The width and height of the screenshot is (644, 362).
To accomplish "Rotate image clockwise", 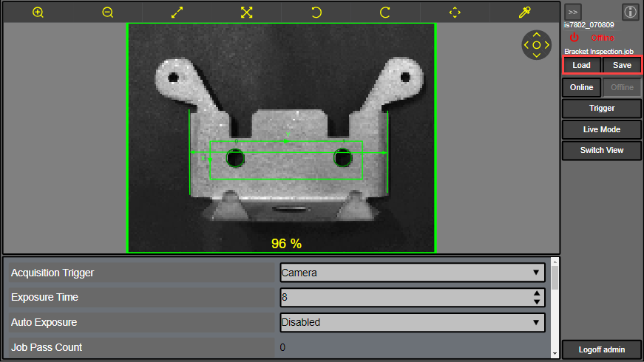I will click(x=385, y=13).
